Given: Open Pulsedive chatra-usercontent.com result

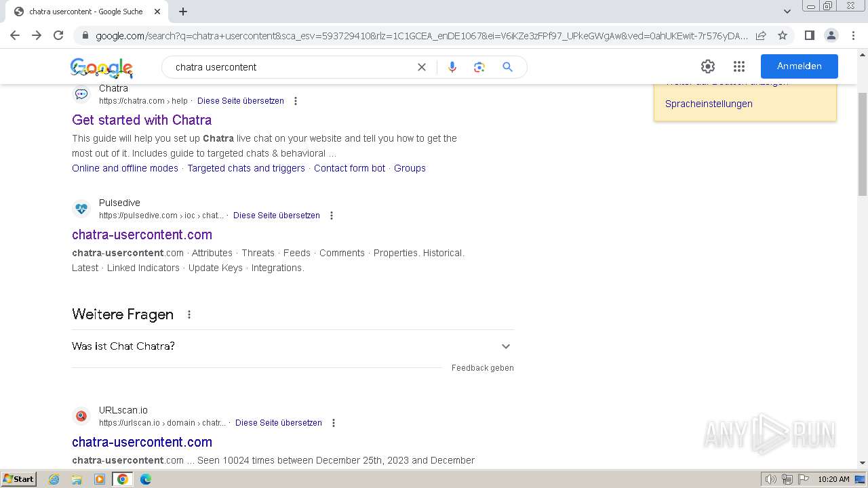Looking at the screenshot, I should [x=142, y=235].
